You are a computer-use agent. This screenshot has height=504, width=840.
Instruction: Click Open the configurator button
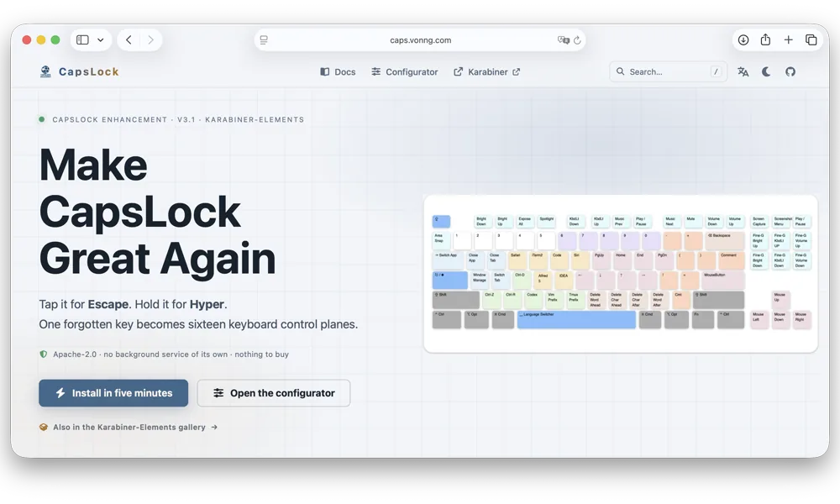tap(274, 393)
